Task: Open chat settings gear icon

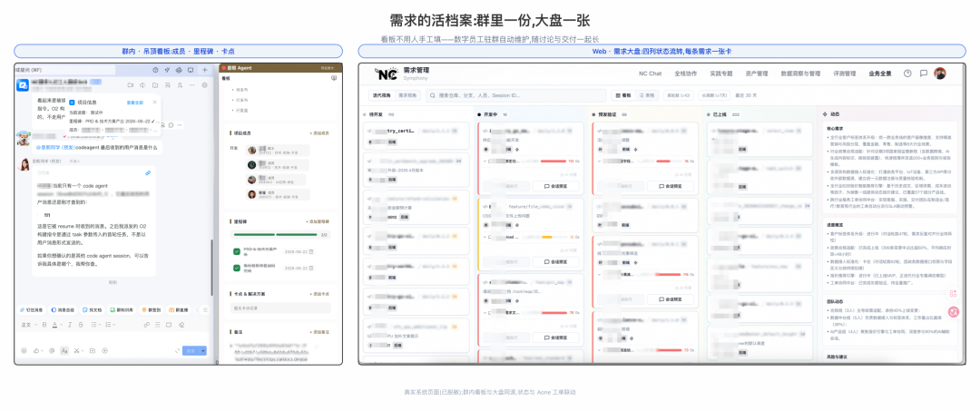Action: tap(204, 85)
